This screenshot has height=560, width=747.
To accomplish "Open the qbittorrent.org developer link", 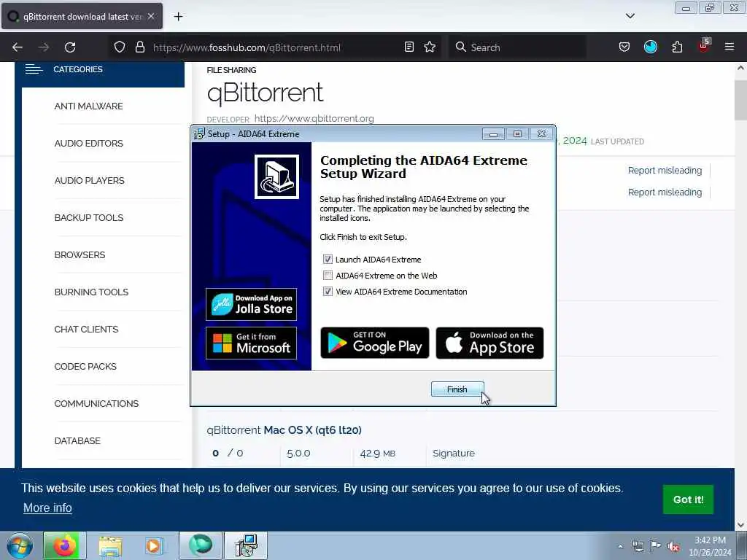I will [314, 119].
